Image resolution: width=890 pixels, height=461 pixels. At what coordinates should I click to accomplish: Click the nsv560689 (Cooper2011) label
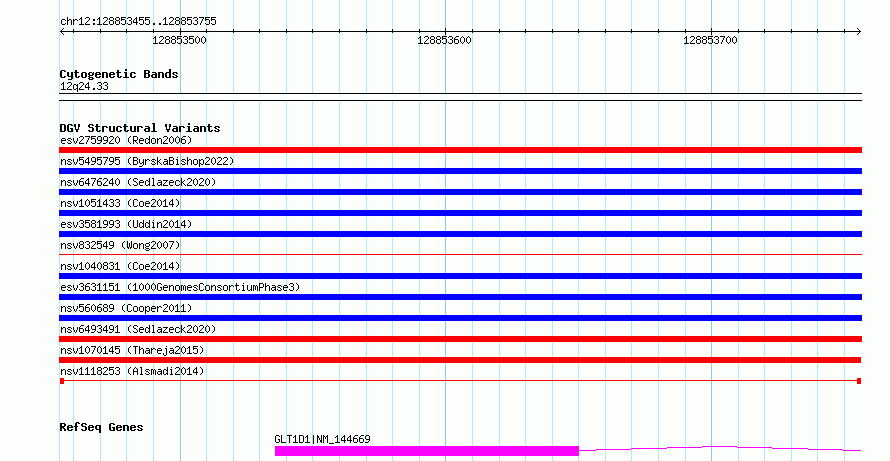point(126,308)
